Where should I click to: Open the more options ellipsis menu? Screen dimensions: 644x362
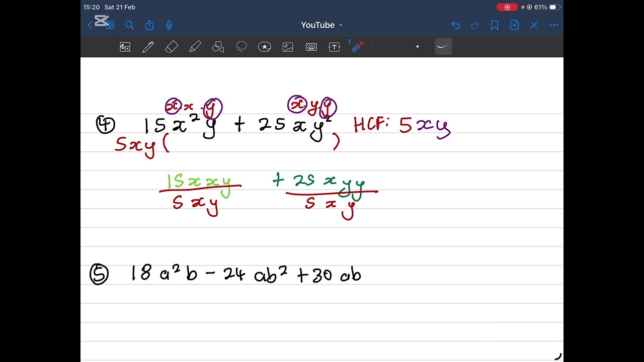554,25
